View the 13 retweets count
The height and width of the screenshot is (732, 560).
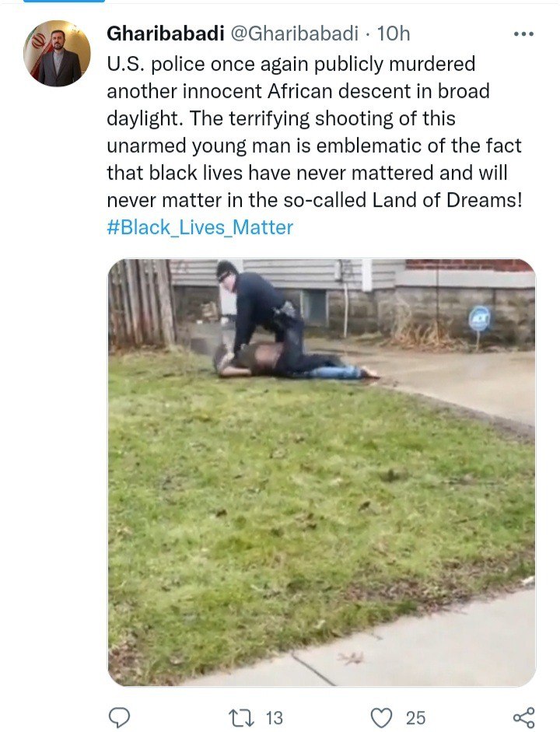(x=275, y=717)
